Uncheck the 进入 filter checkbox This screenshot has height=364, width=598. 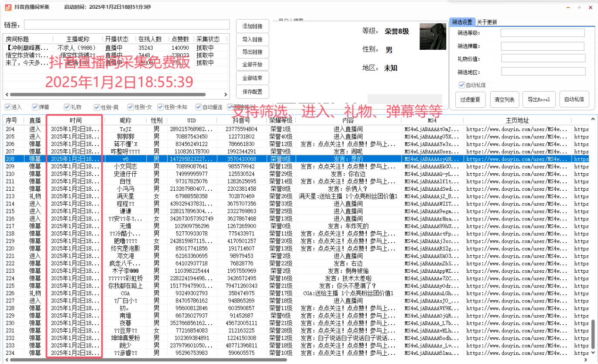(8, 107)
